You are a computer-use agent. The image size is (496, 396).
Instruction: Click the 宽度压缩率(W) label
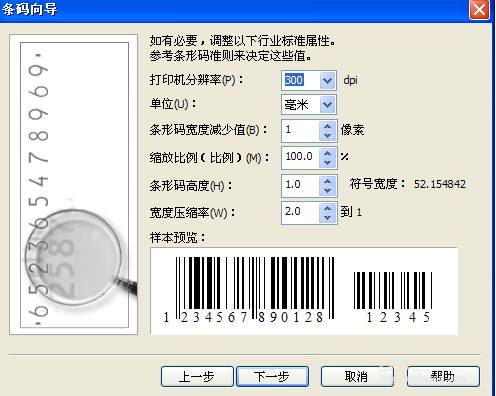pyautogui.click(x=192, y=213)
